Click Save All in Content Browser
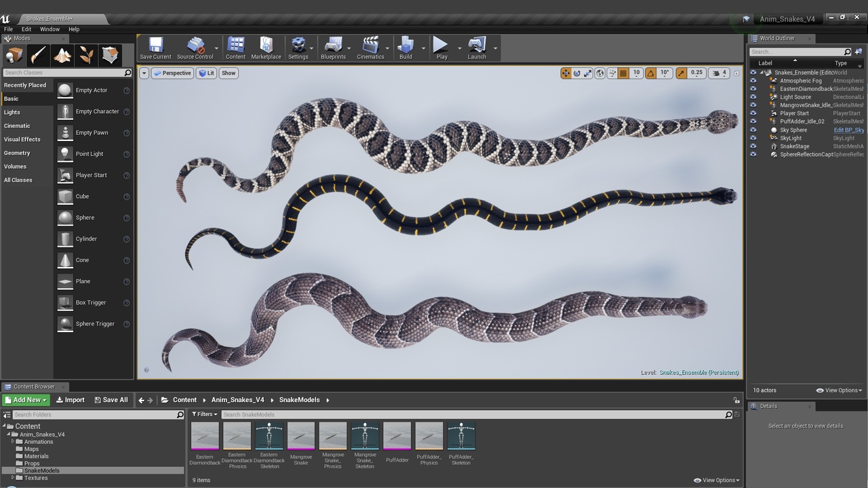The image size is (868, 488). [111, 400]
